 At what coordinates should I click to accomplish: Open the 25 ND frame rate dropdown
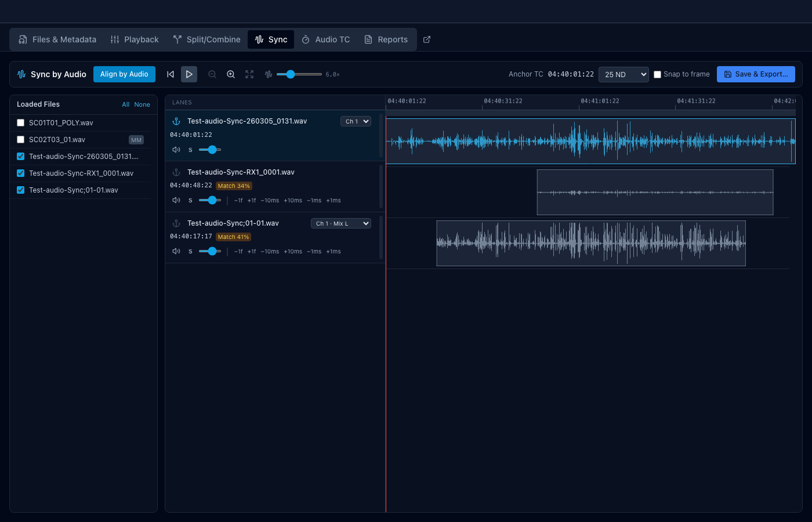point(623,74)
